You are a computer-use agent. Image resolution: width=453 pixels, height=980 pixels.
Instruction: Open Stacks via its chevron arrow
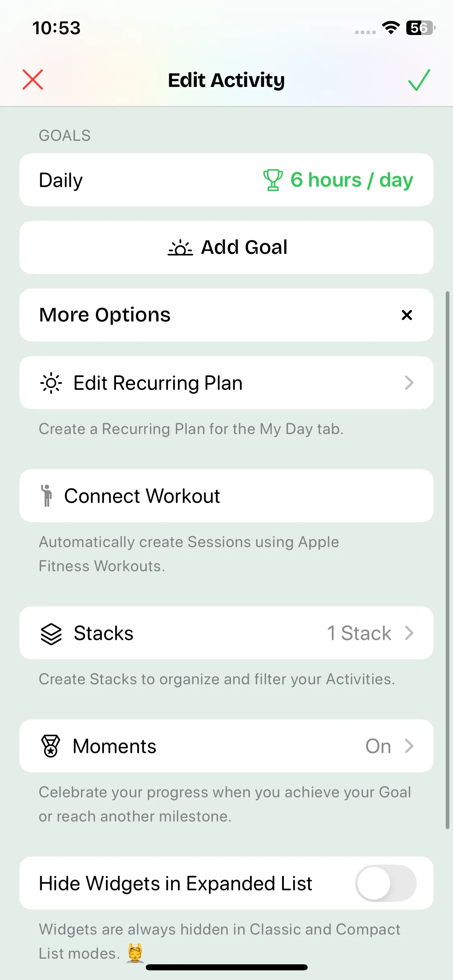click(x=409, y=633)
